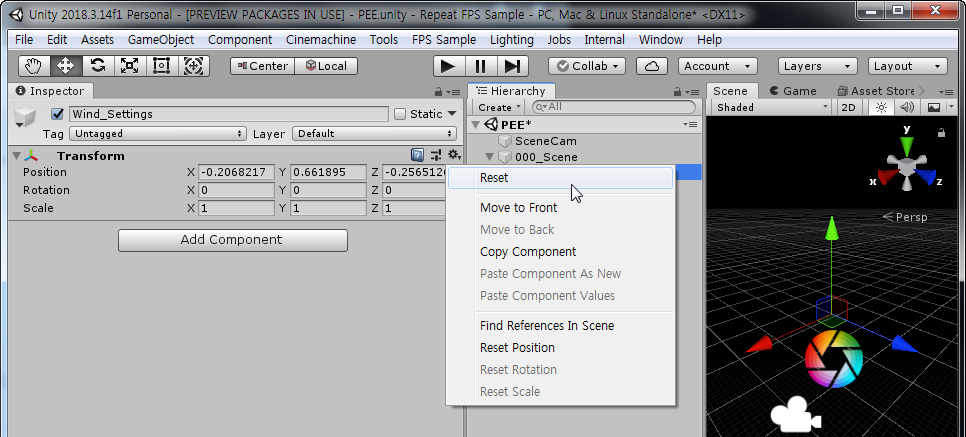The image size is (966, 437).
Task: Open the Tools menu
Action: click(384, 39)
